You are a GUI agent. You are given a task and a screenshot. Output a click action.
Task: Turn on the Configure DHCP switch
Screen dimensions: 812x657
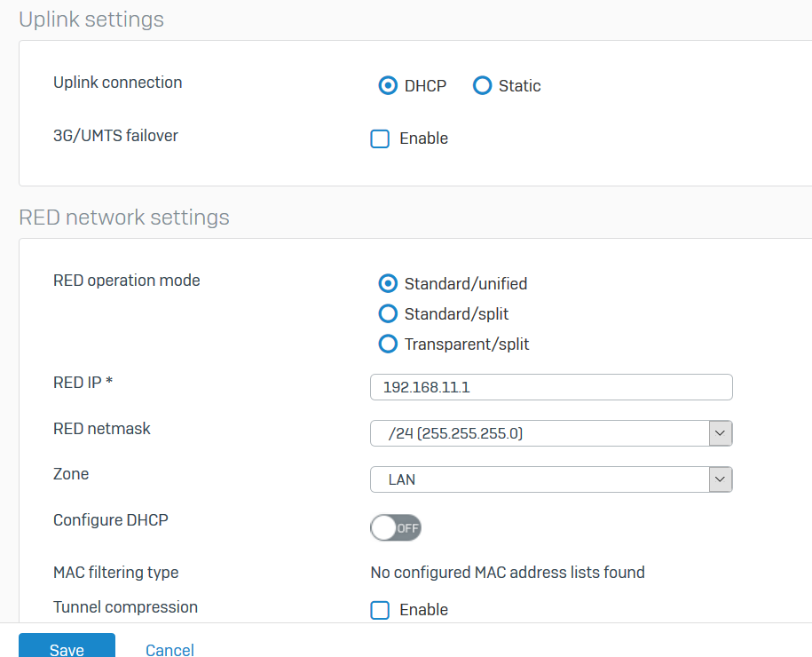(x=396, y=527)
